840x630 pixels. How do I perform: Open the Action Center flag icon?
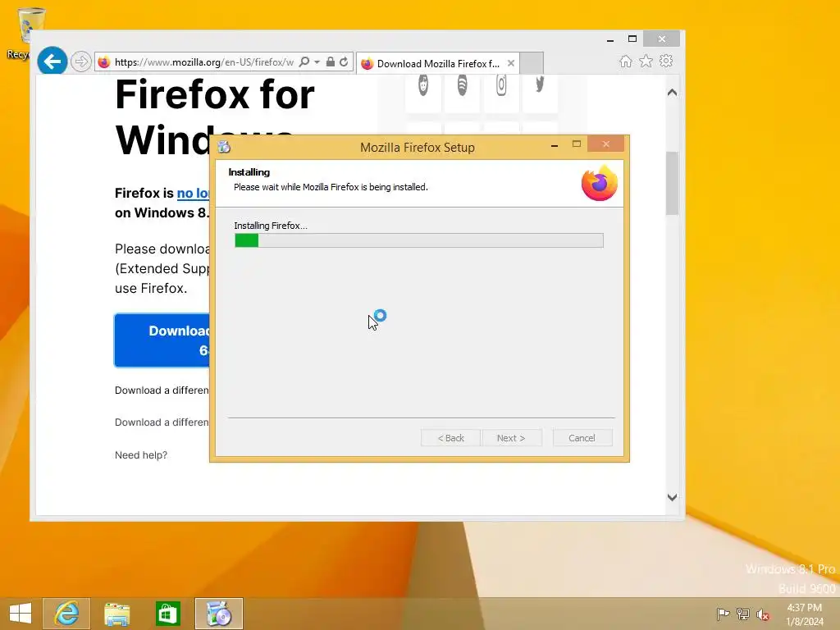[x=723, y=614]
